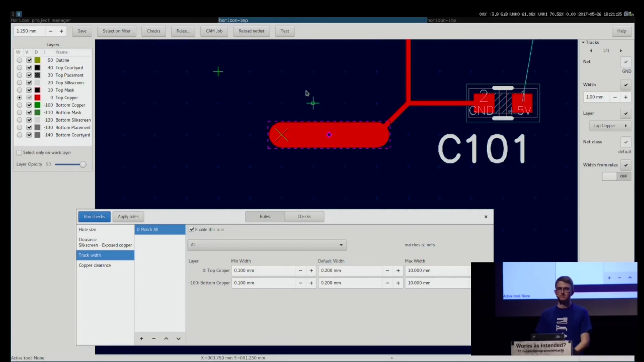Remove selected rule with minus icon
Viewport: 644px width, 362px height.
154,339
